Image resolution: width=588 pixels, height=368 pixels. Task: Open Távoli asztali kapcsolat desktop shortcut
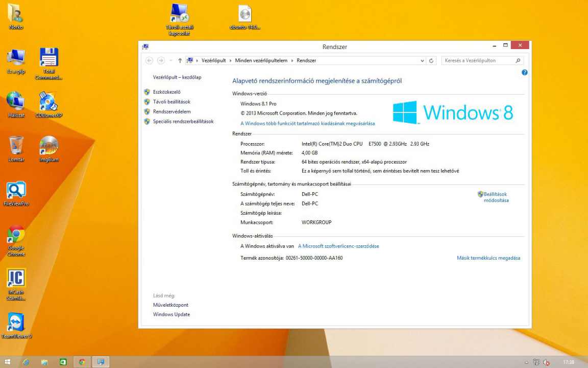point(179,19)
